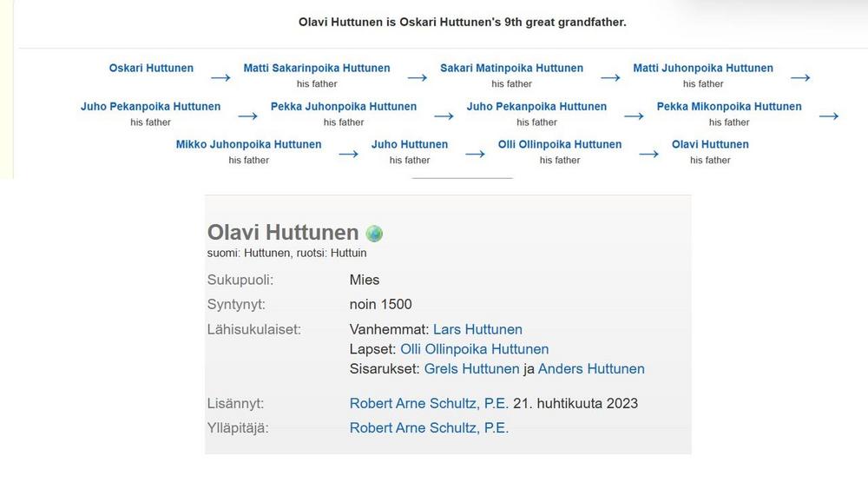Click the Olavi Huttunen profile heading
This screenshot has height=489, width=868.
coord(283,233)
